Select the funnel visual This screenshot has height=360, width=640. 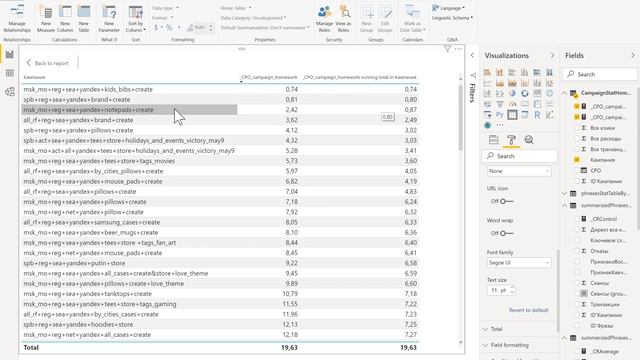click(500, 104)
